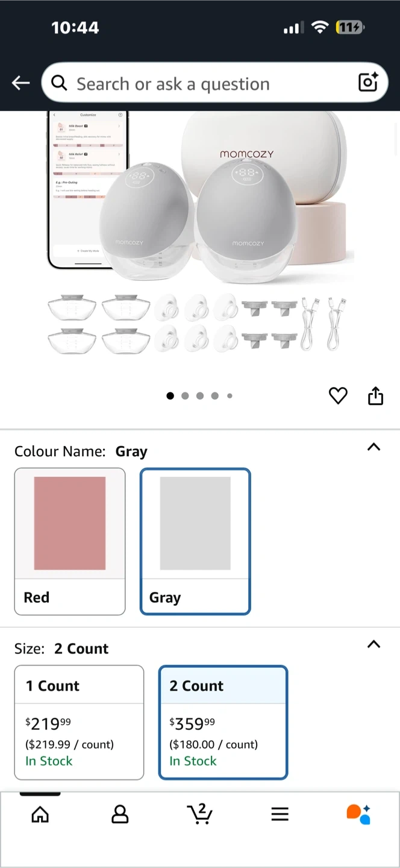The image size is (400, 868).
Task: Tap the back arrow icon
Action: coord(20,83)
